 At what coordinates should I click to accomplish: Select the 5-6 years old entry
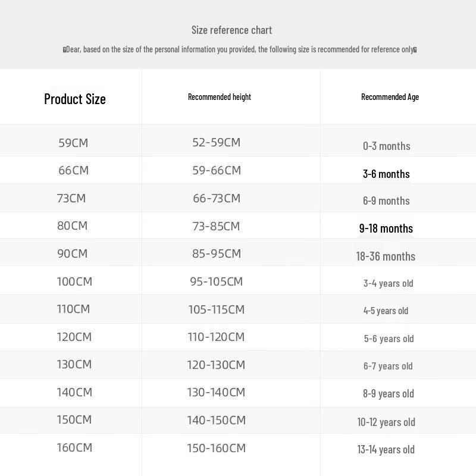389,339
